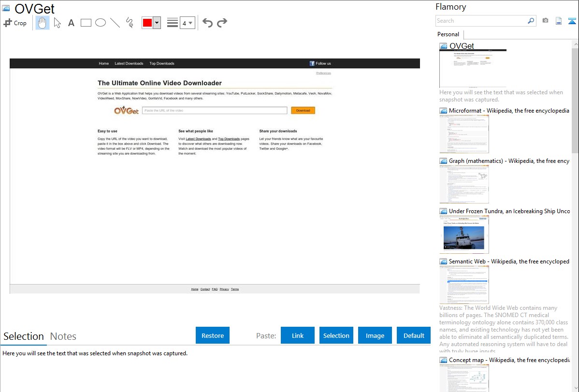The height and width of the screenshot is (392, 579).
Task: Pick the freehand scribble tool
Action: 130,23
